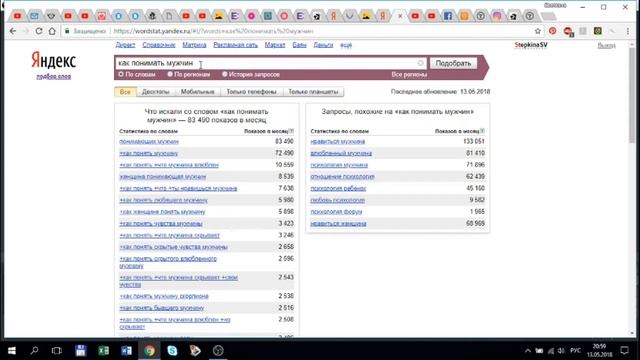The width and height of the screenshot is (640, 360).
Task: Open keyword 'как понять мужчину скорпиона'
Action: click(164, 296)
